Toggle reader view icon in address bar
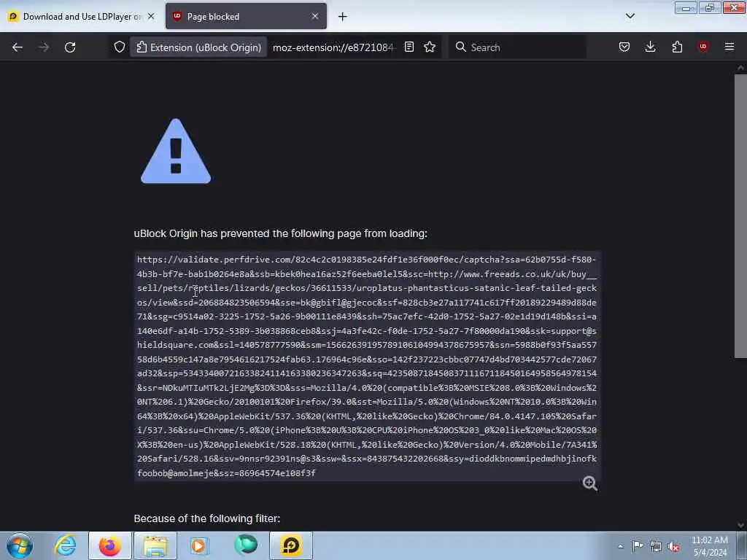The height and width of the screenshot is (560, 747). 409,47
